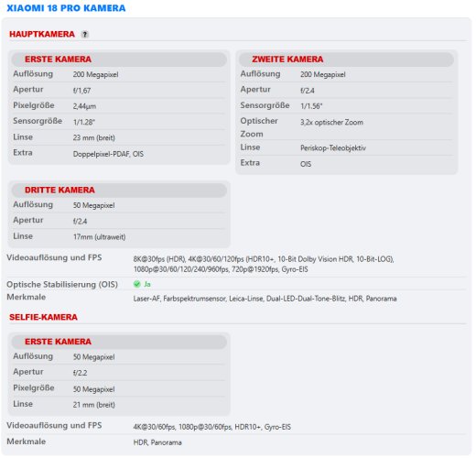Click the Erste Kamera header under Hauptkamera

[x=119, y=60]
